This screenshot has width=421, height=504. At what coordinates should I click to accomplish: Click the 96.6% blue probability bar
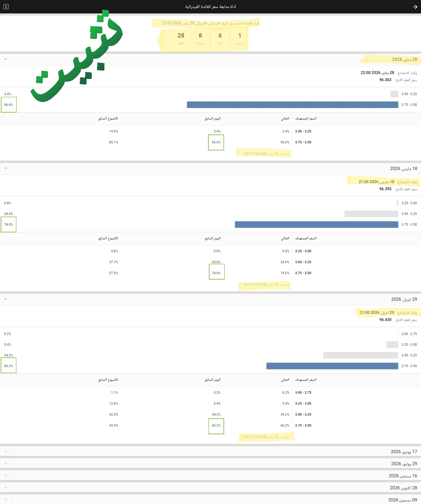point(292,105)
